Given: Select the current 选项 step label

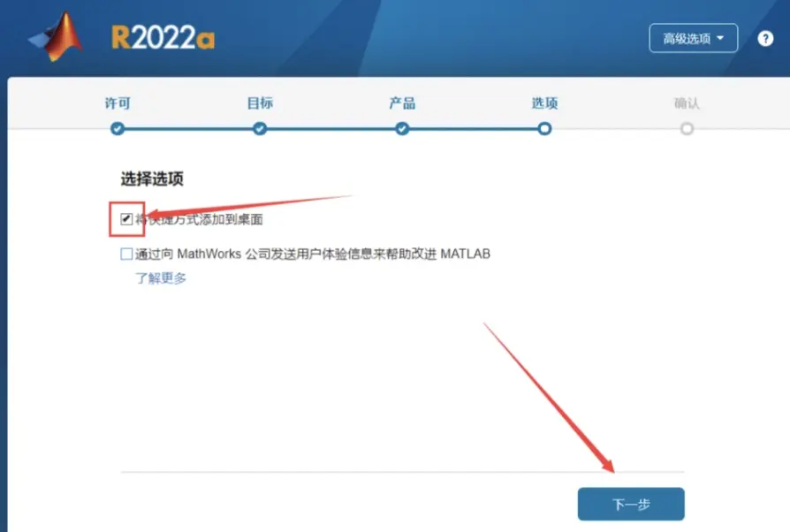Looking at the screenshot, I should [x=544, y=103].
